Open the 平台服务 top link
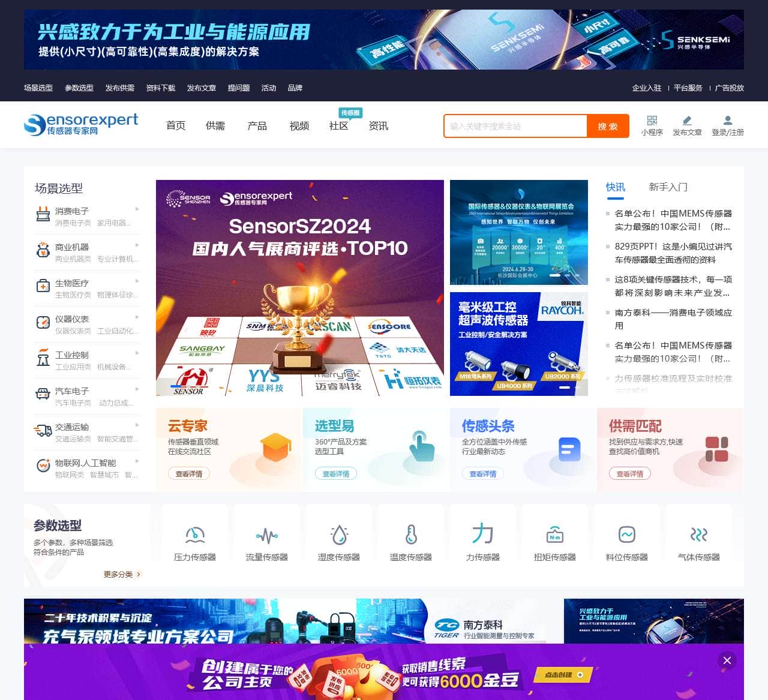Viewport: 768px width, 700px height. (688, 88)
